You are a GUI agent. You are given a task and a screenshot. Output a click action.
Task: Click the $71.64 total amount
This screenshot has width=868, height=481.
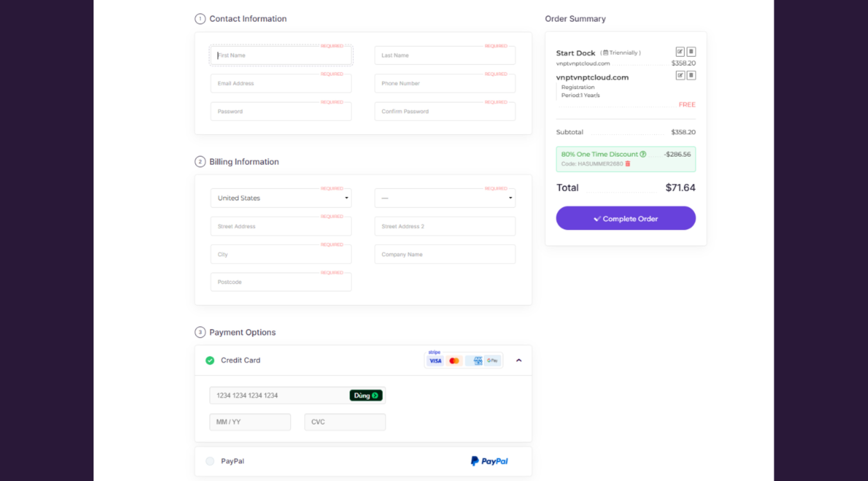pos(680,188)
